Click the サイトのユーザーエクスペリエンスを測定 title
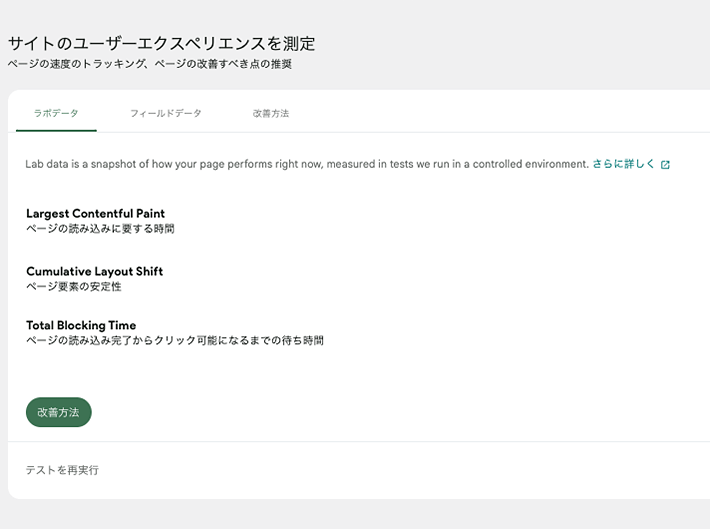This screenshot has height=529, width=710. pyautogui.click(x=162, y=43)
